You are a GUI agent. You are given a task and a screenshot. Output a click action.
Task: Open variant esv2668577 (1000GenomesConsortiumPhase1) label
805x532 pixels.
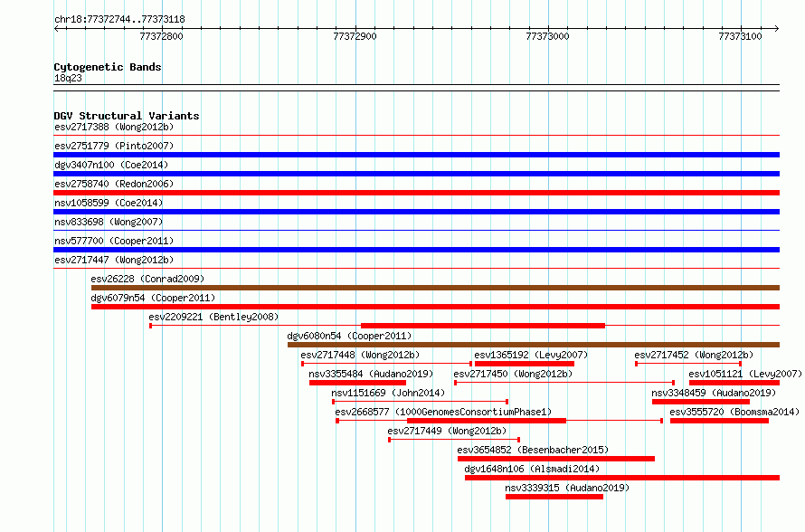[x=443, y=412]
